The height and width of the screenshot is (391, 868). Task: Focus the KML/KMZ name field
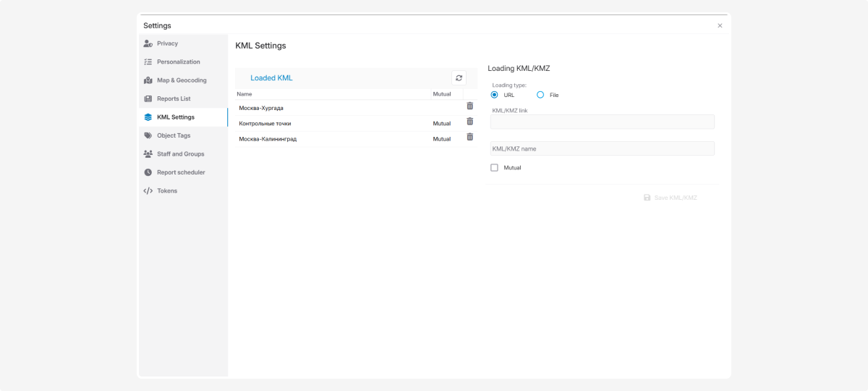tap(602, 148)
